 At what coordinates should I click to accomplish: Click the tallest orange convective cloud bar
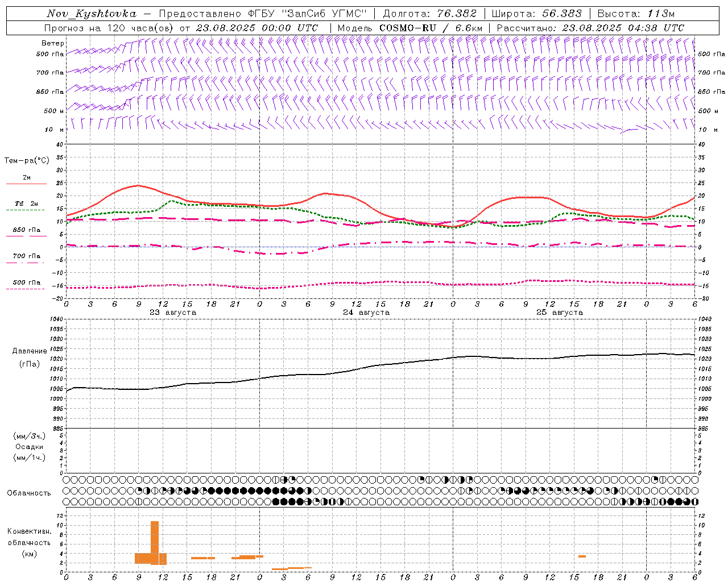[x=155, y=542]
